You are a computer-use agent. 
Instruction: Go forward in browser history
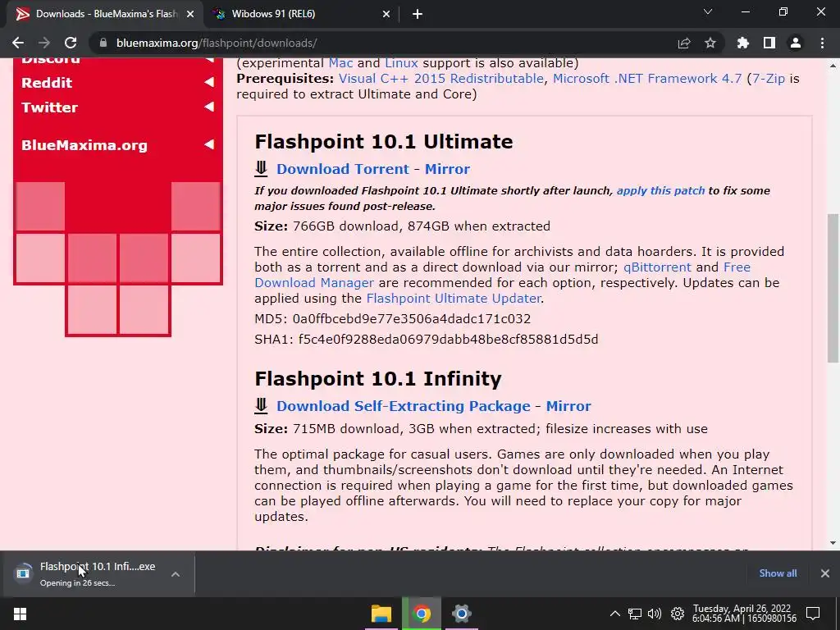point(44,43)
